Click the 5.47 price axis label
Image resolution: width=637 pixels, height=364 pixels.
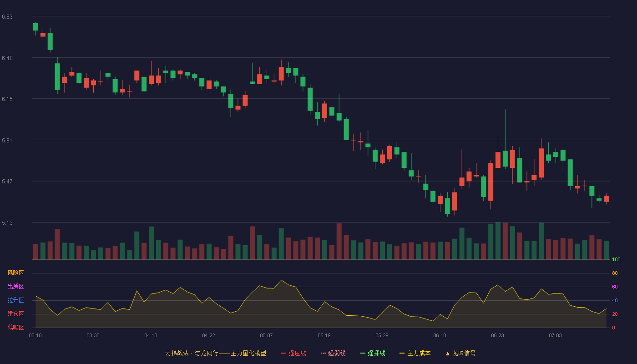7,182
